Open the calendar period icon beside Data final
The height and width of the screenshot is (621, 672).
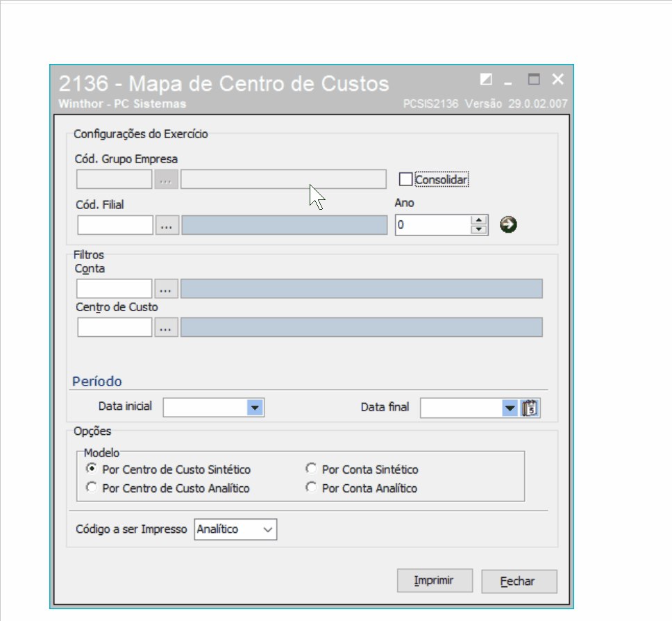[x=530, y=408]
